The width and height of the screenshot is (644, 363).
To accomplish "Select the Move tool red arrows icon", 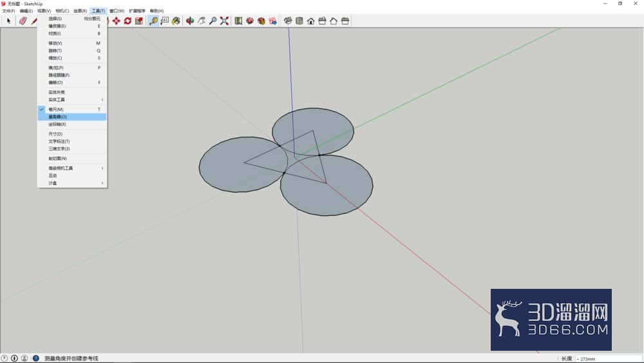I will point(116,21).
